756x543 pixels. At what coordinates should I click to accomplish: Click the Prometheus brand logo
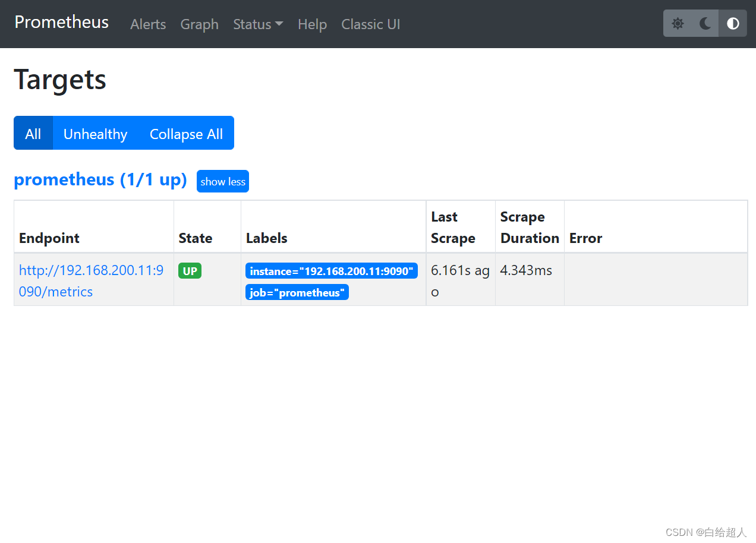pyautogui.click(x=61, y=23)
